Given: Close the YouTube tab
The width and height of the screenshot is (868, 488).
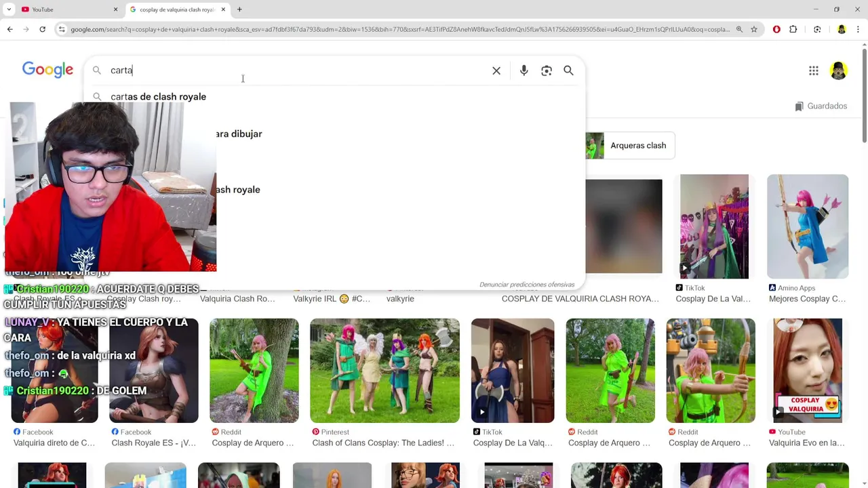Looking at the screenshot, I should click(115, 9).
